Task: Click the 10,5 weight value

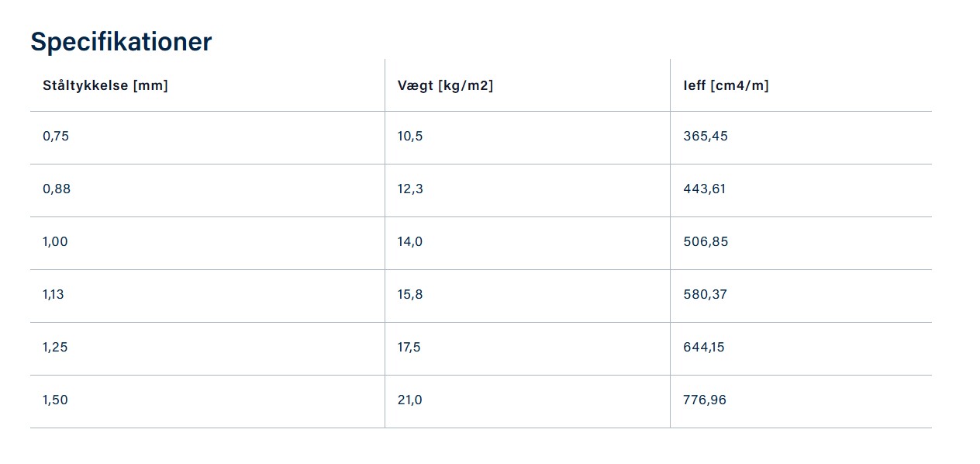Action: (x=410, y=137)
